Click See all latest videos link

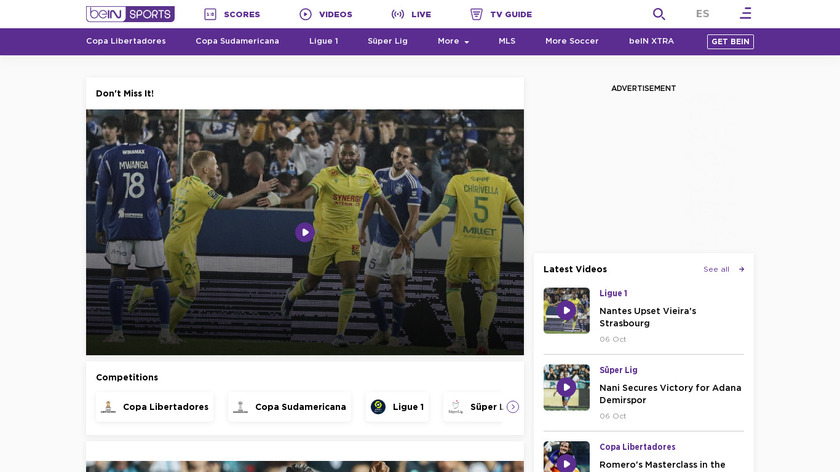(716, 269)
